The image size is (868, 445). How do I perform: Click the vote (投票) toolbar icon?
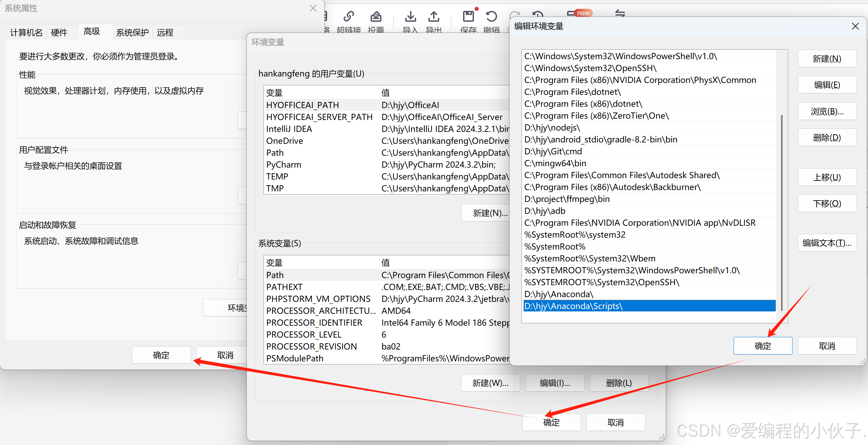coord(376,16)
